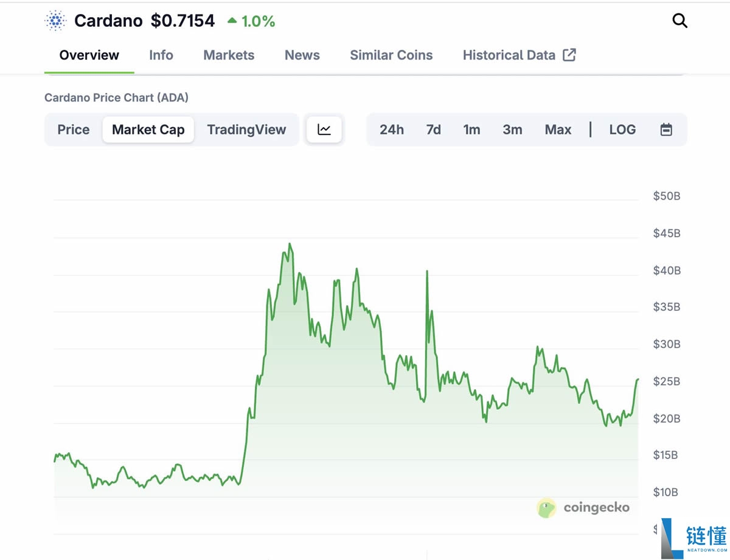Open the calendar date range picker
Viewport: 730px width, 560px height.
pos(666,130)
